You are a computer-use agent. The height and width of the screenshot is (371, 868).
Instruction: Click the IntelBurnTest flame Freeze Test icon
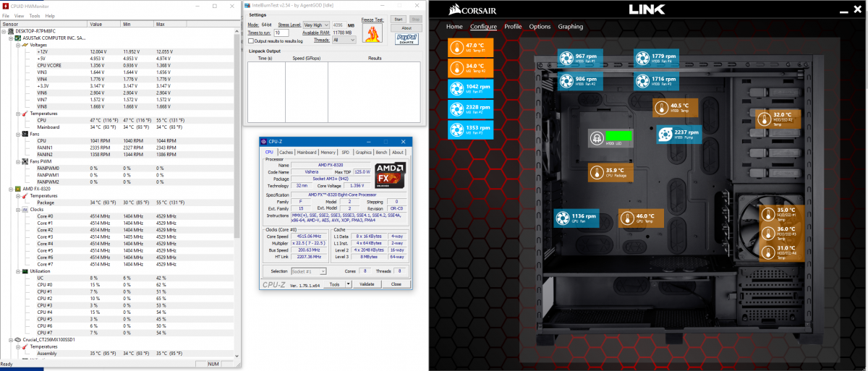[373, 33]
